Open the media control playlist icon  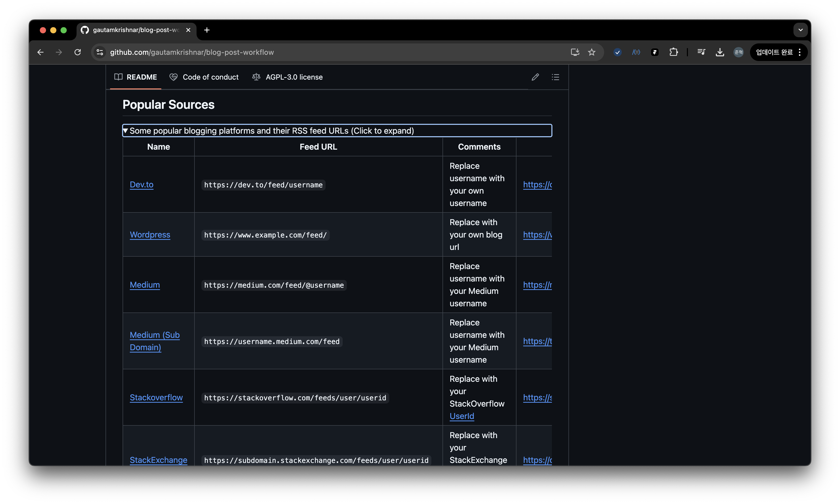[x=701, y=52]
